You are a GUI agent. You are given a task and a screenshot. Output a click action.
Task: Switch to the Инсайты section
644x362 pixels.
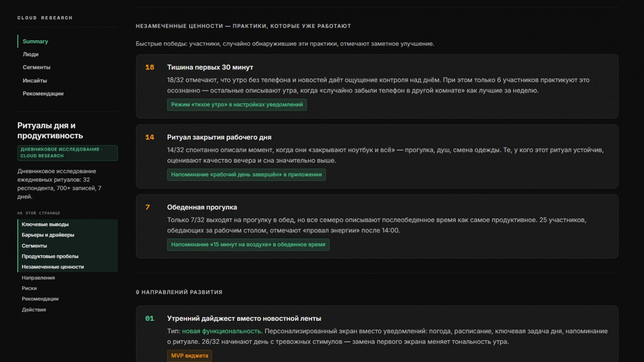[x=35, y=80]
